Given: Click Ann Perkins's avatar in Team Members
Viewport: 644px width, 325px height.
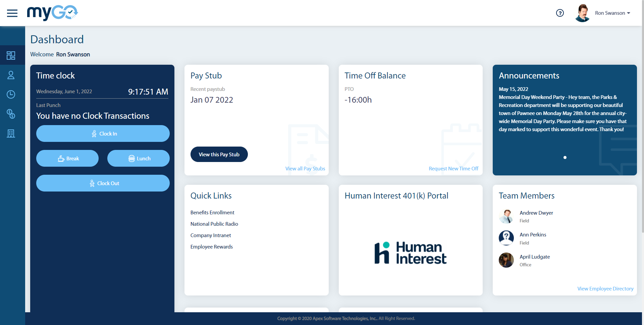Looking at the screenshot, I should tap(506, 238).
